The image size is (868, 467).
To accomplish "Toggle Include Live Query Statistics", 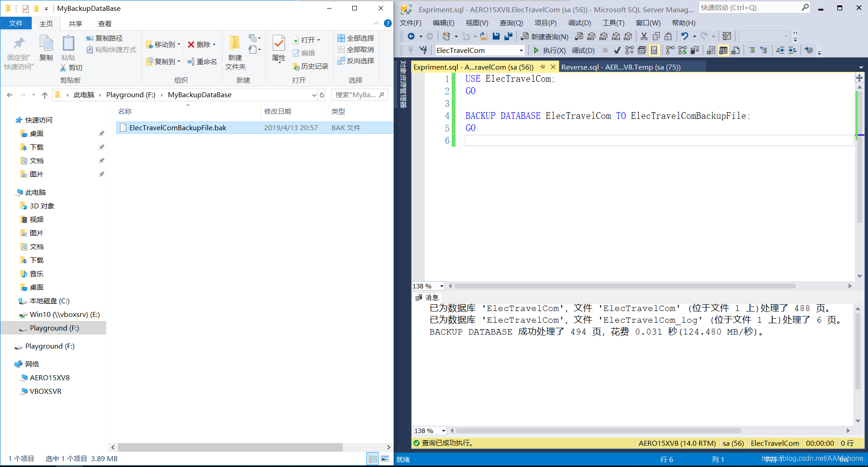I will pos(682,50).
